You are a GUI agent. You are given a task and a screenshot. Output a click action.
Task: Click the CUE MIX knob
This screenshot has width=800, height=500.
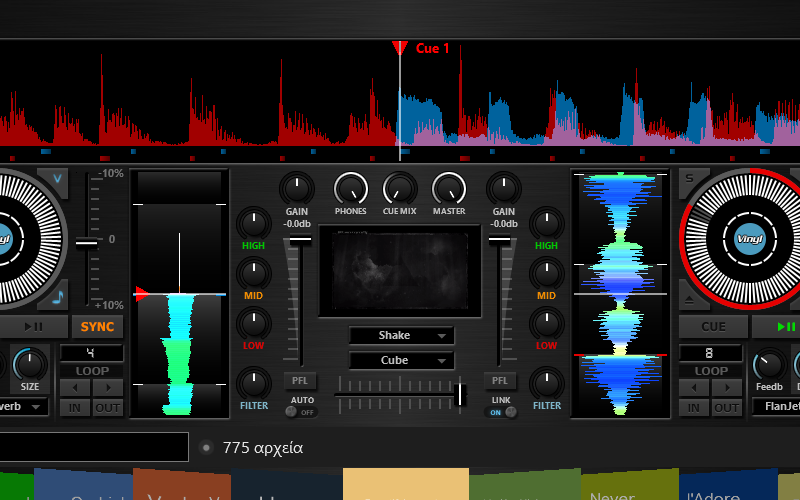pos(399,189)
